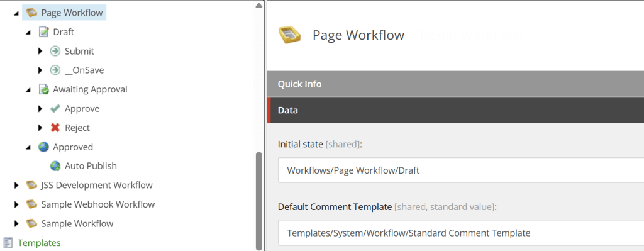Expand the Submit command node
This screenshot has height=251, width=644.
[40, 51]
